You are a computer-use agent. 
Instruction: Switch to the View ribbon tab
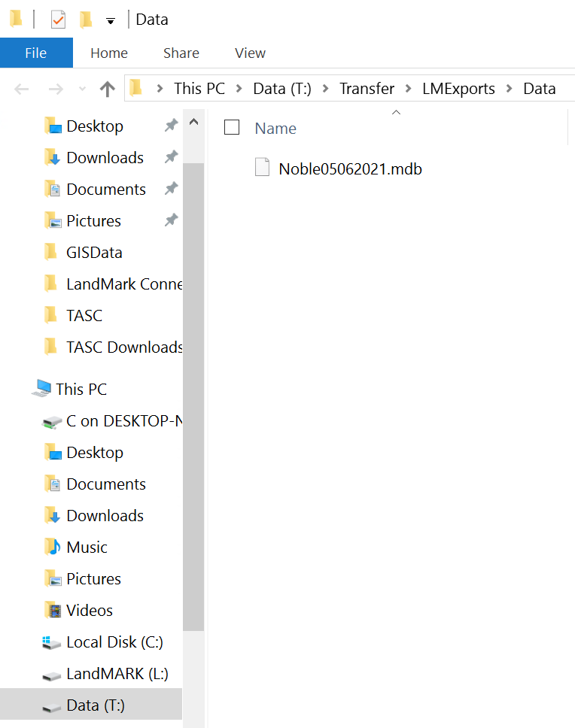pos(250,53)
